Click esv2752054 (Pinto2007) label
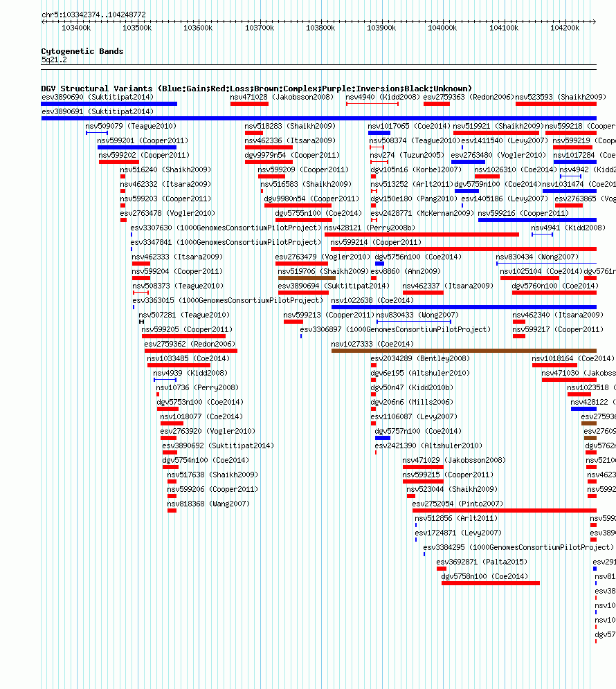Screen dimensions: 616x689 pos(458,504)
